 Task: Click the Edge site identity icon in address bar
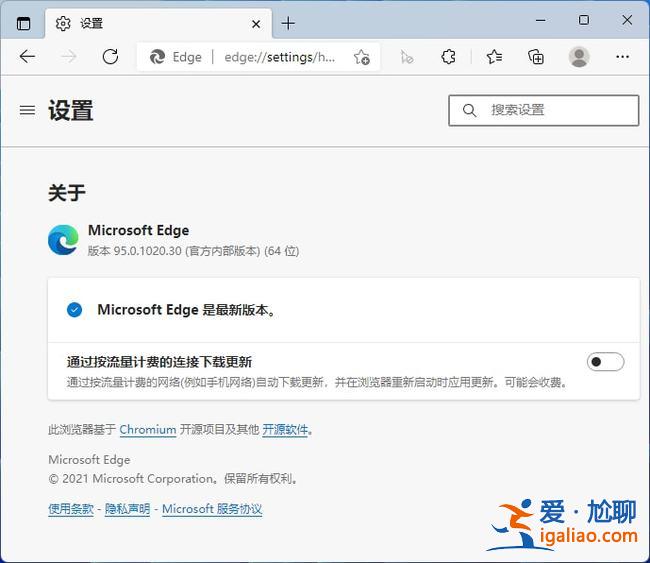(158, 57)
